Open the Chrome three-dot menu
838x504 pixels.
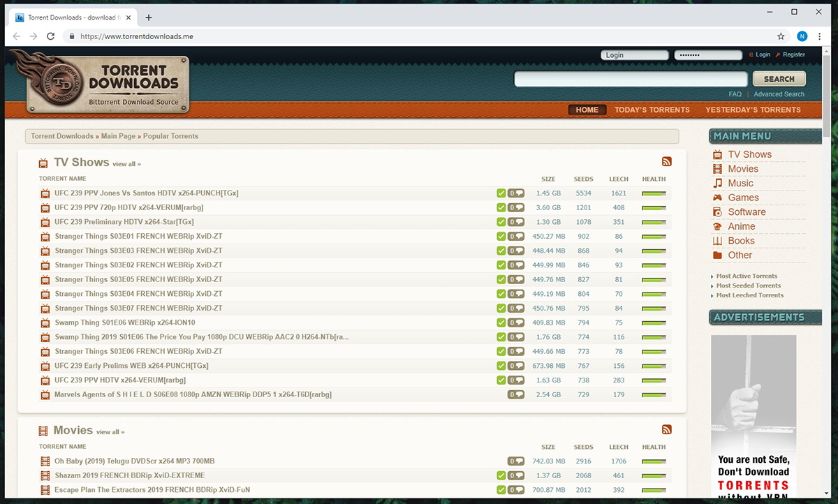[x=820, y=36]
